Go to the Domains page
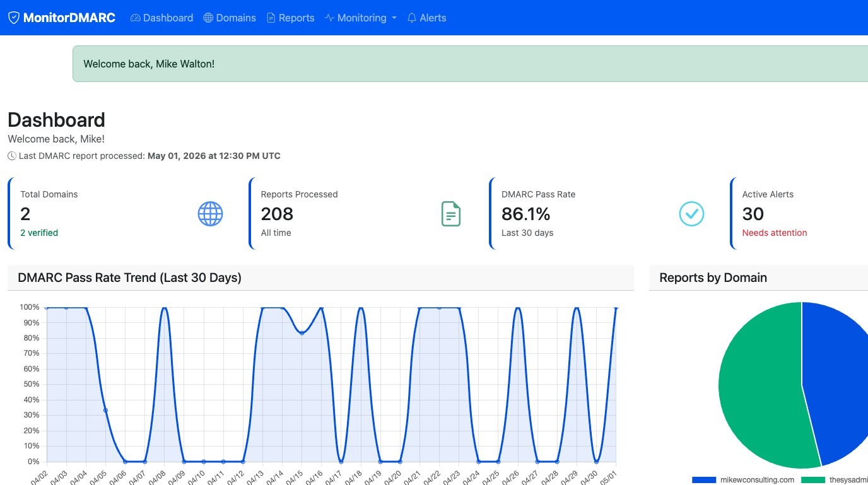 [x=230, y=18]
